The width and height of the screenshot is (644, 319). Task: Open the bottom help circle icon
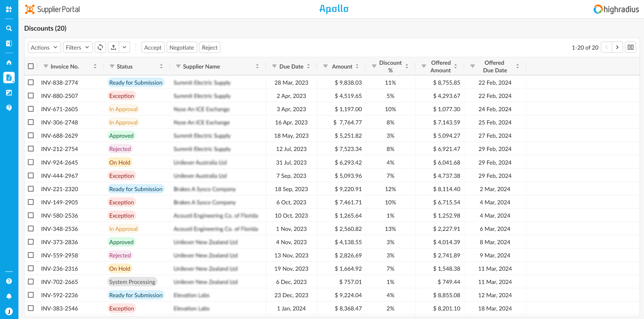click(9, 281)
